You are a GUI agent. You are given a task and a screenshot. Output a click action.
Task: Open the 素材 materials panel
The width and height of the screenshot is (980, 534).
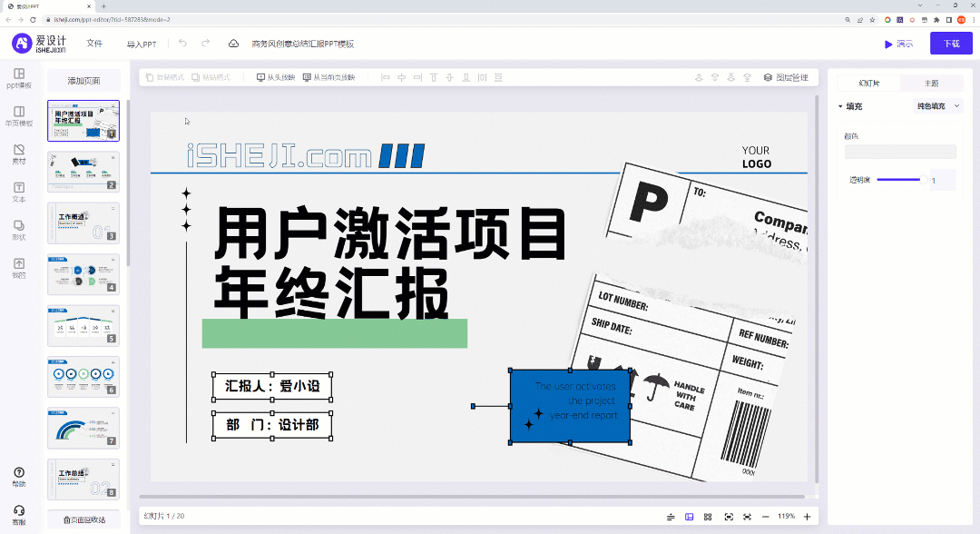tap(19, 153)
